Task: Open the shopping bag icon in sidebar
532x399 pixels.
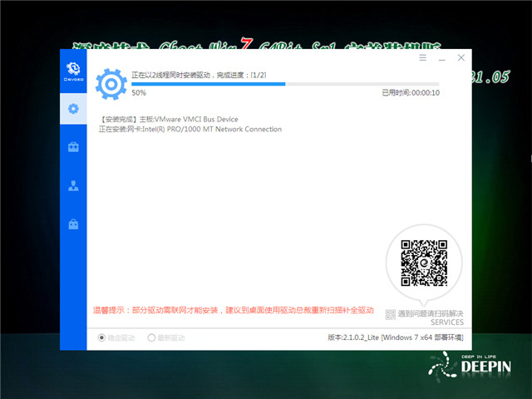Action: 73,224
